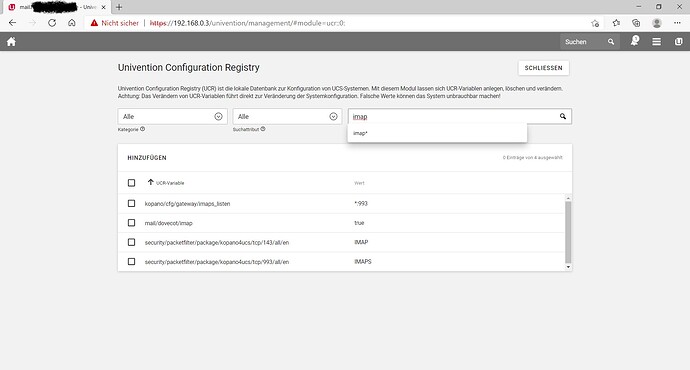Click the Nicht sicher warning icon
Image resolution: width=690 pixels, height=370 pixels.
point(94,23)
